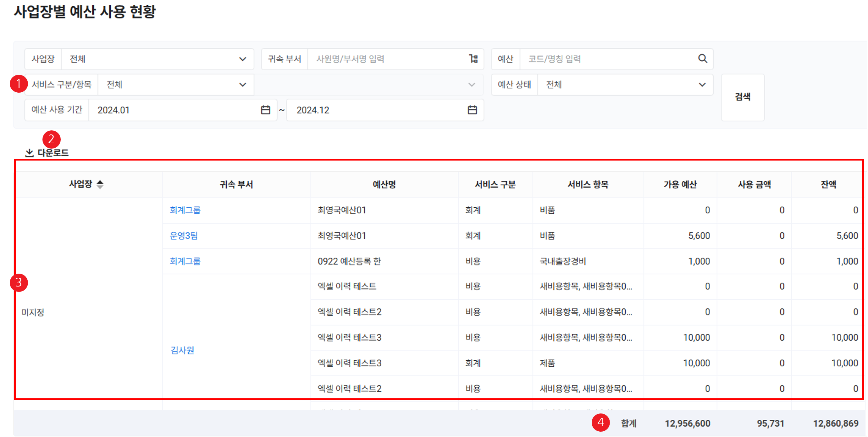Expand the disabled second service item dropdown
This screenshot has height=437, width=868.
point(471,85)
